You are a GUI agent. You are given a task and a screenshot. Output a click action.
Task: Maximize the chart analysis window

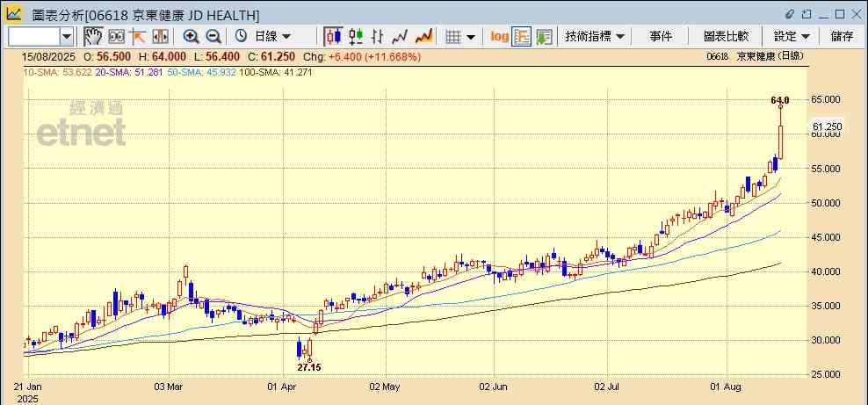point(840,14)
